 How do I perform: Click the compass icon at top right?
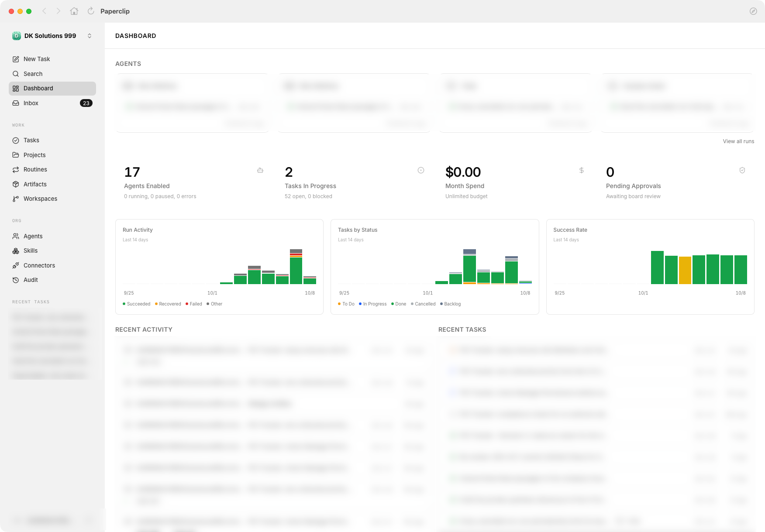(753, 11)
